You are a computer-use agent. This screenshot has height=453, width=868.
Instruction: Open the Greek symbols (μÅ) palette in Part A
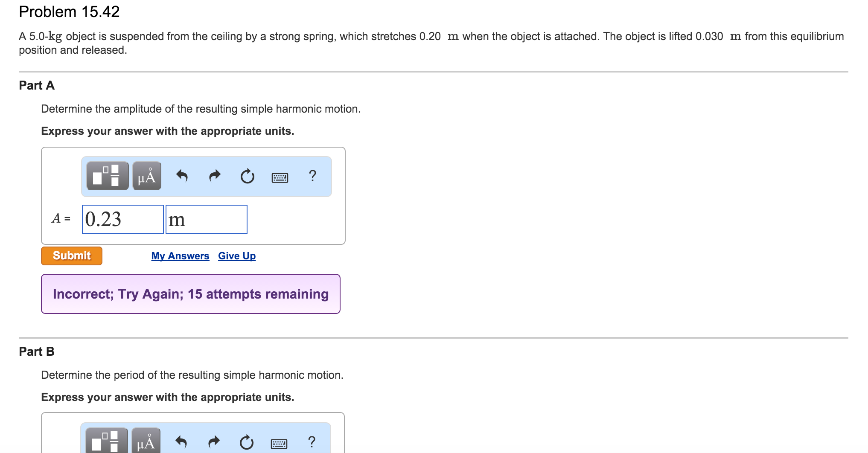click(x=147, y=176)
